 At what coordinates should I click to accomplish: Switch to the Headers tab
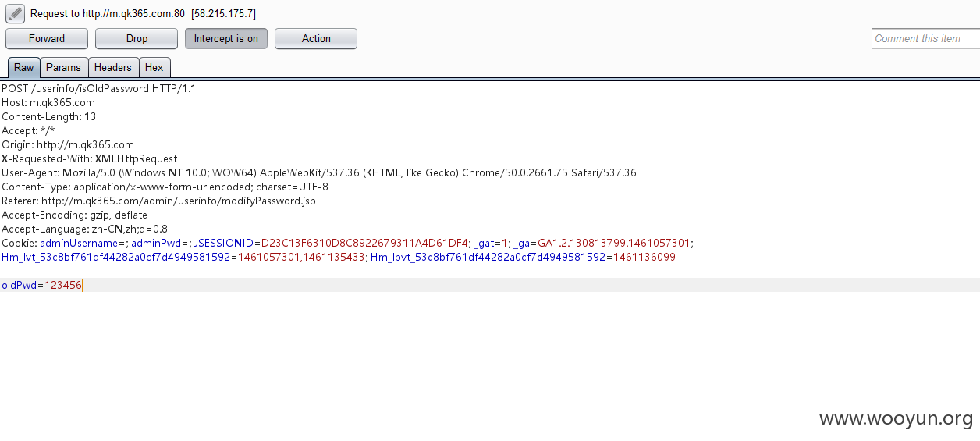click(x=113, y=67)
